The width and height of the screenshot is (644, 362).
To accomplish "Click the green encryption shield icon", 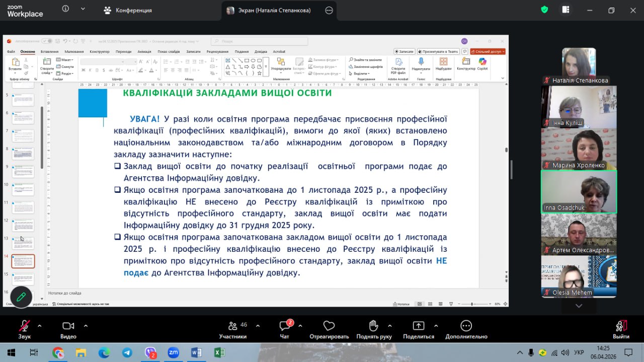I will click(x=544, y=10).
